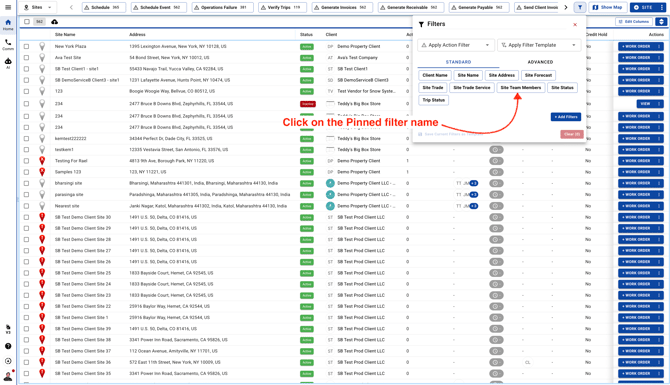Click the Site Team Members pinned filter

pos(520,88)
